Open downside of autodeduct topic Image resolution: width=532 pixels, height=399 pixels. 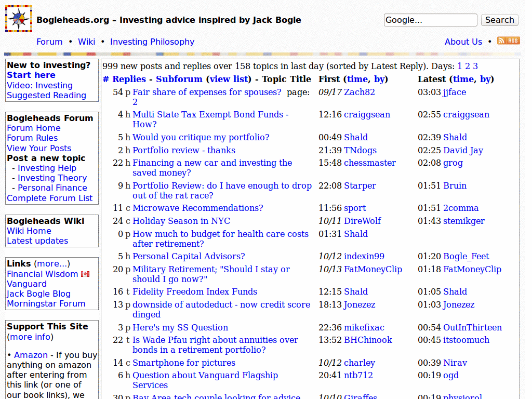[x=221, y=309]
